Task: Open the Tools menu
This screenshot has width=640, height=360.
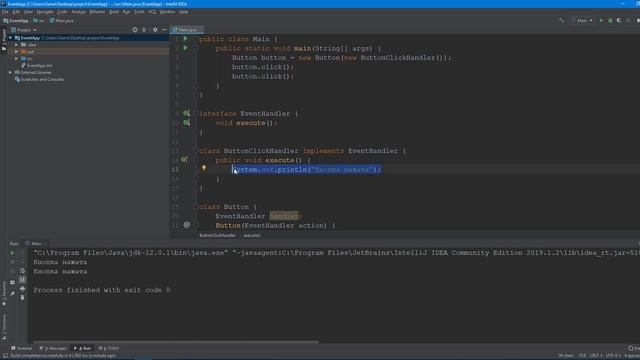Action: pyautogui.click(x=139, y=12)
